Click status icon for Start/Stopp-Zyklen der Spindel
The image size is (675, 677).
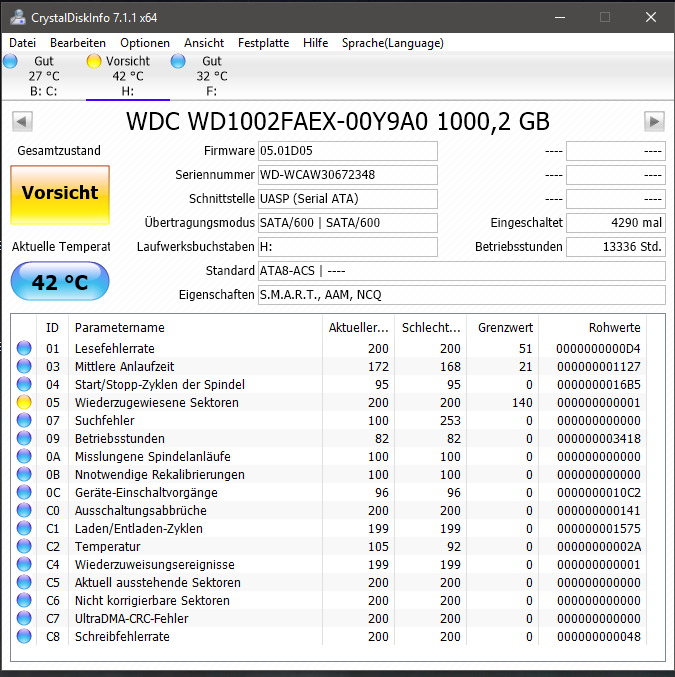click(24, 384)
